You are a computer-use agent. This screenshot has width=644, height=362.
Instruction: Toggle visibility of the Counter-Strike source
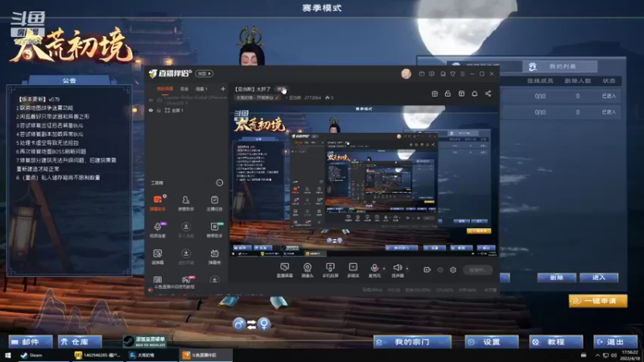(151, 100)
